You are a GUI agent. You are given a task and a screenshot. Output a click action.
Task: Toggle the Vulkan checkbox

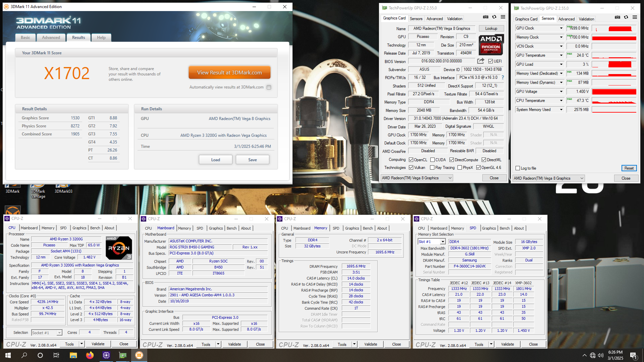pos(411,168)
